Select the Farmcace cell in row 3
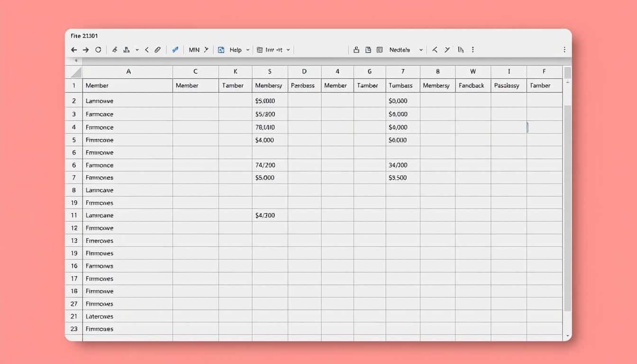Screen dimensions: 637x364 point(128,114)
